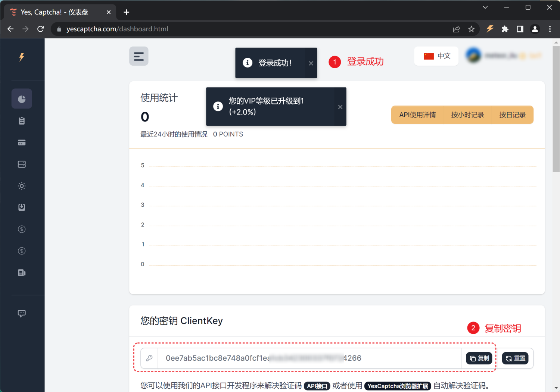Click the 最近24小时的使用情况 label
This screenshot has width=560, height=392.
click(174, 134)
